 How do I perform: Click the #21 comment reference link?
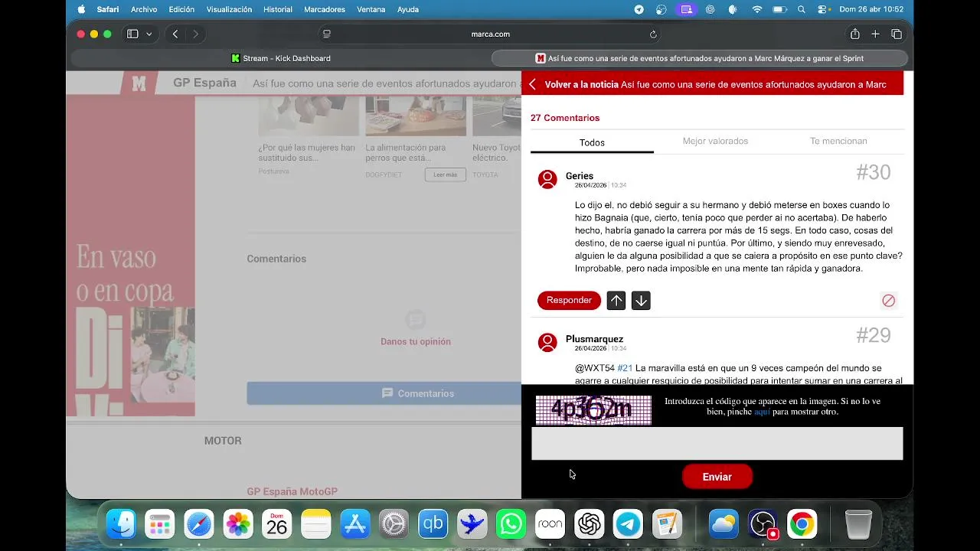click(625, 368)
